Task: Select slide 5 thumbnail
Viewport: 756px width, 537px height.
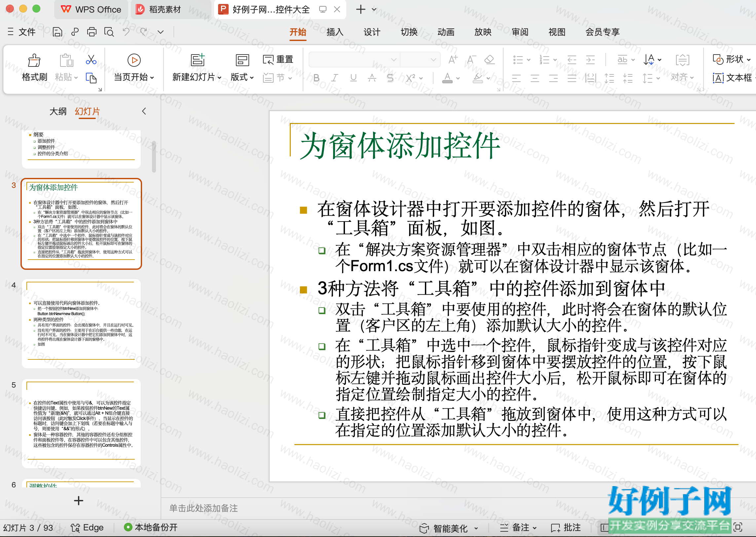Action: tap(81, 424)
